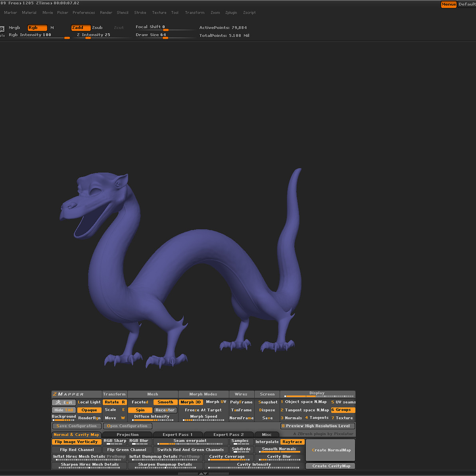Screen dimensions: 476x476
Task: Click the R button beside Mrgb
Action: pos(2,29)
